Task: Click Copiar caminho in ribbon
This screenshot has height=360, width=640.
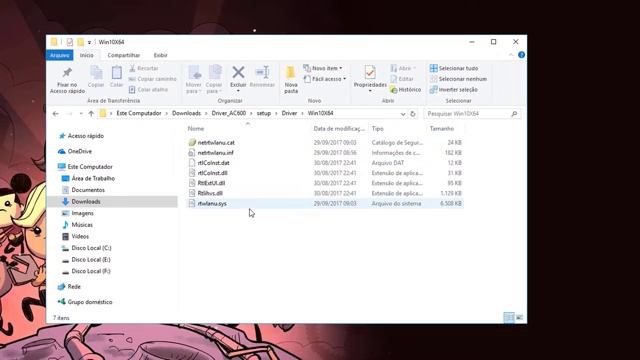Action: [x=153, y=79]
